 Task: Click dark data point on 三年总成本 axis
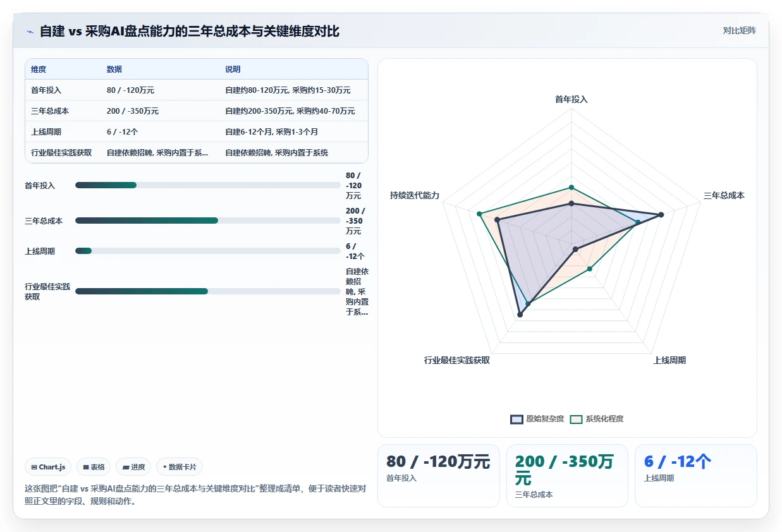pyautogui.click(x=661, y=215)
